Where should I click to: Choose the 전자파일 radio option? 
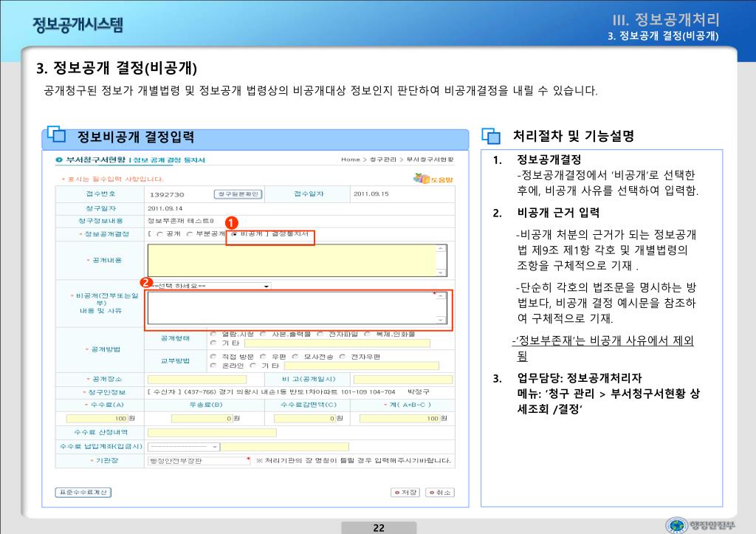(x=320, y=334)
